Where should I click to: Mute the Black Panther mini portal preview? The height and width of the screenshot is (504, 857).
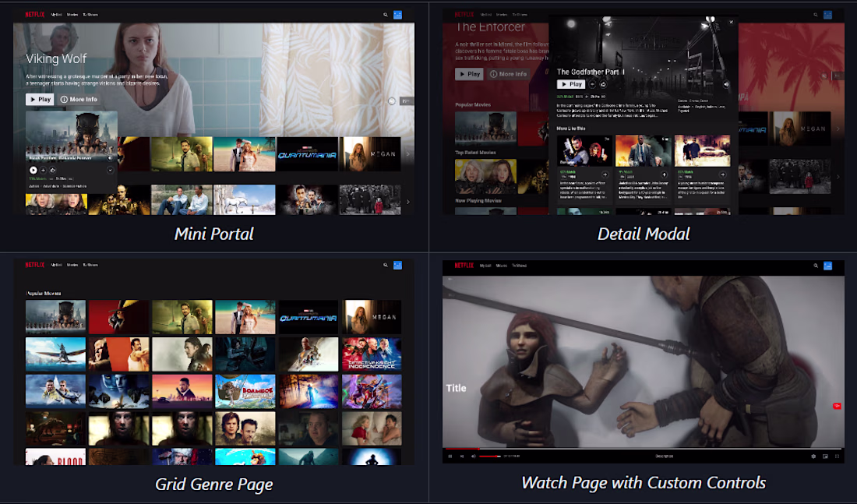coord(110,158)
